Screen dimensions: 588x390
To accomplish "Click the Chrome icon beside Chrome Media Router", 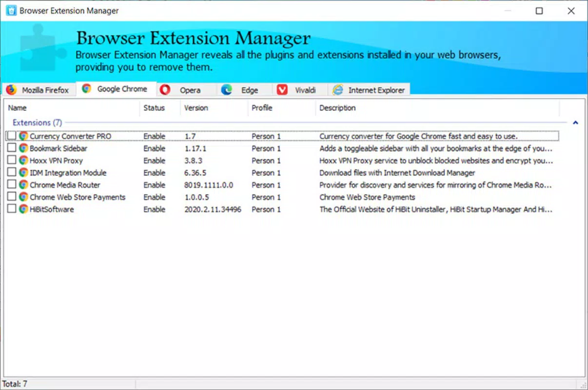I will tap(23, 185).
